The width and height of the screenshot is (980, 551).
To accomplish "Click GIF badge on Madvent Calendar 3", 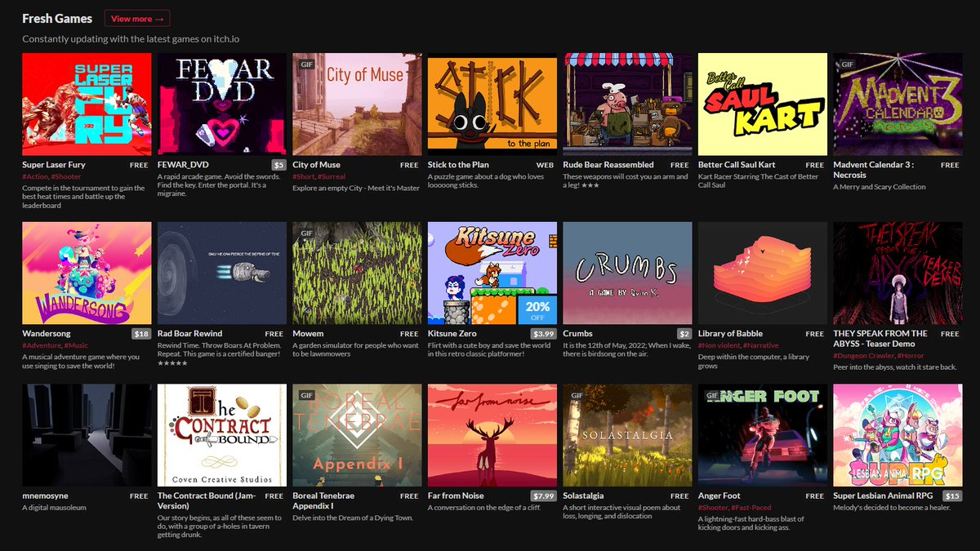I will (847, 64).
